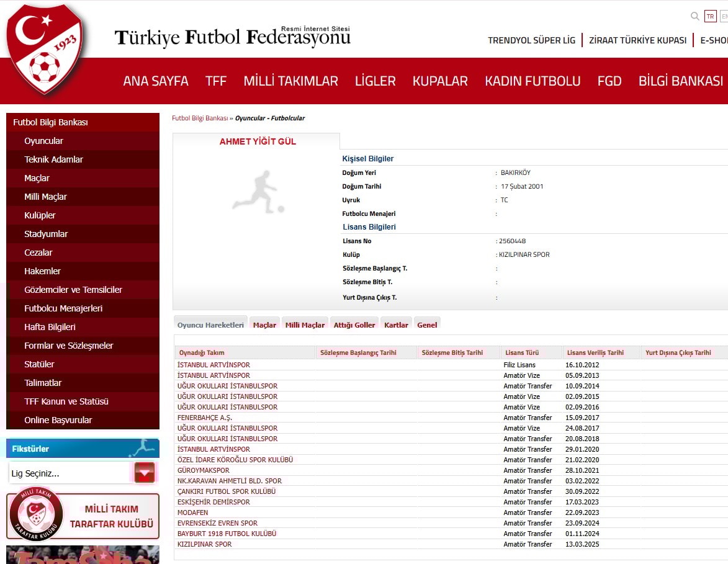This screenshot has height=564, width=728.
Task: Open MİLLİ TAKIMLAR menu
Action: [x=290, y=81]
